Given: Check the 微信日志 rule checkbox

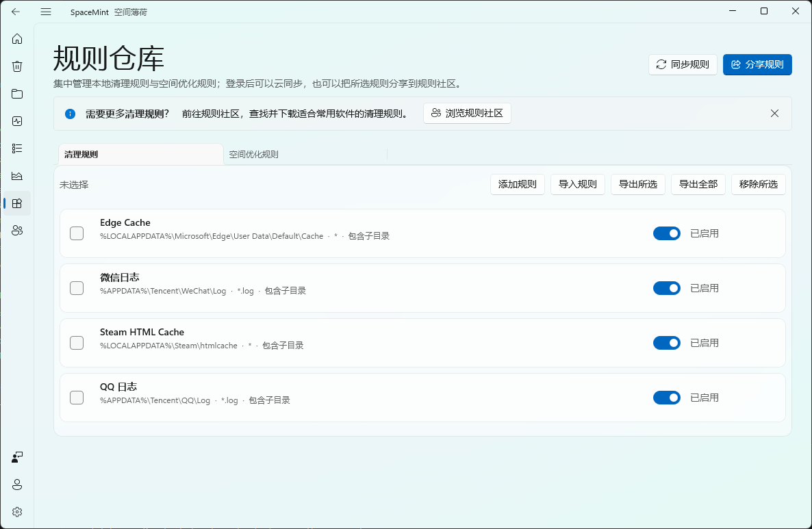Looking at the screenshot, I should click(x=77, y=288).
